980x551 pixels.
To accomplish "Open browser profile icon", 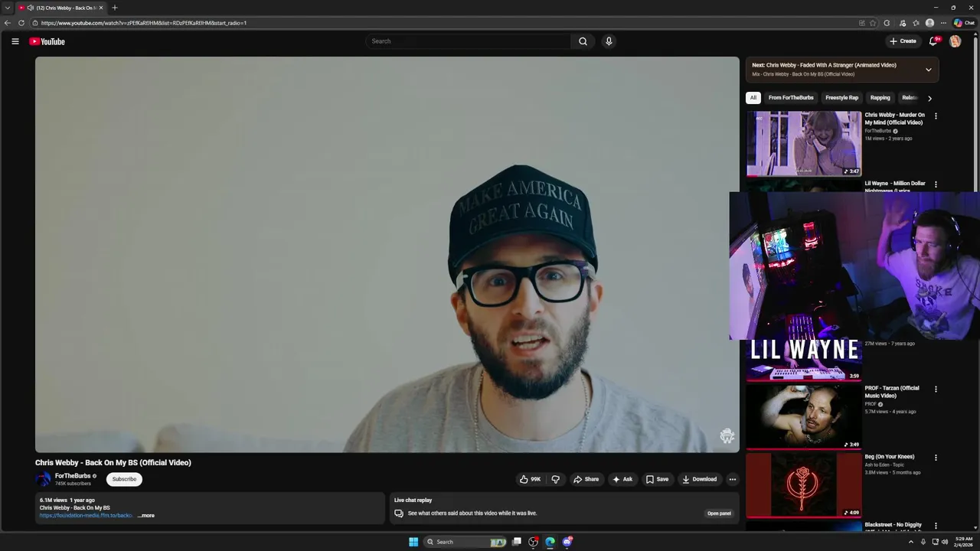I will click(929, 23).
